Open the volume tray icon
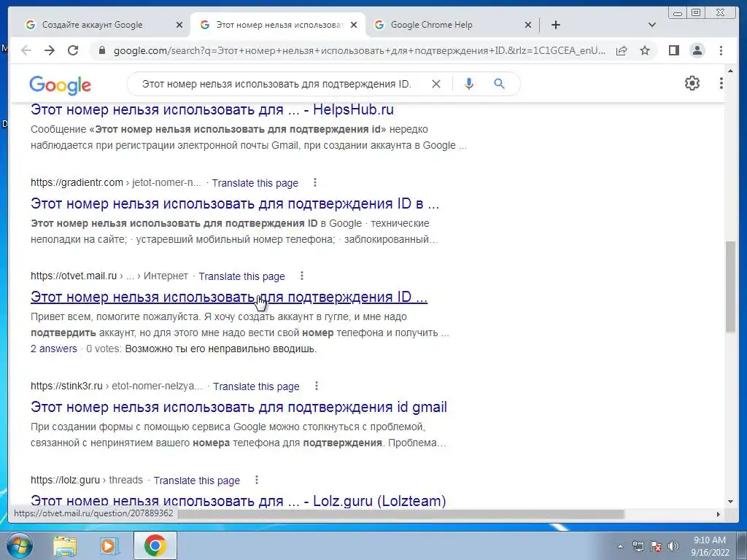 click(x=673, y=547)
